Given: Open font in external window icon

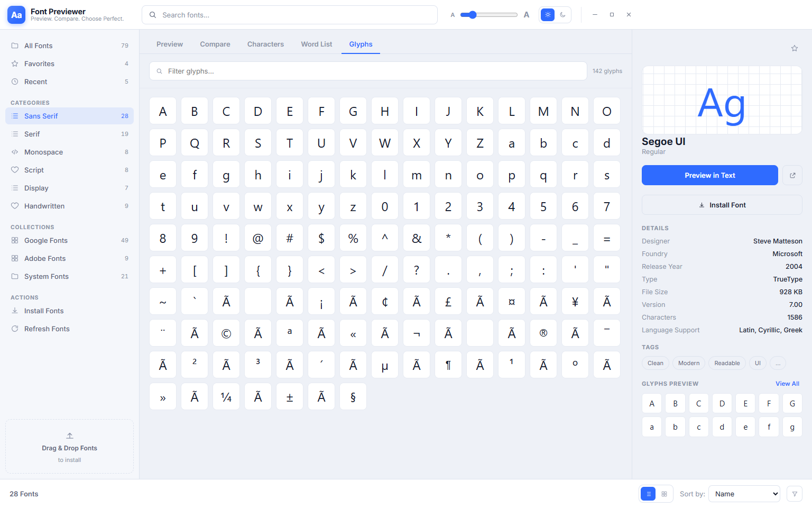Looking at the screenshot, I should click(792, 175).
